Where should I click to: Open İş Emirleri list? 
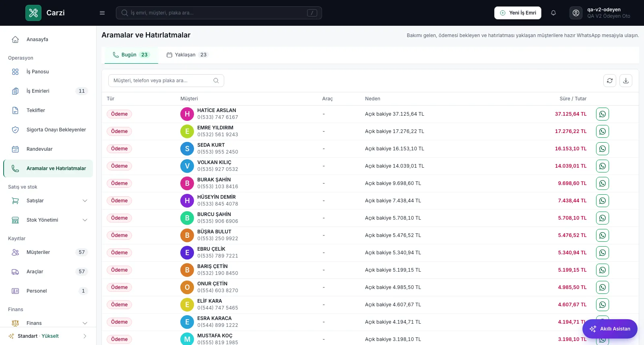48,91
